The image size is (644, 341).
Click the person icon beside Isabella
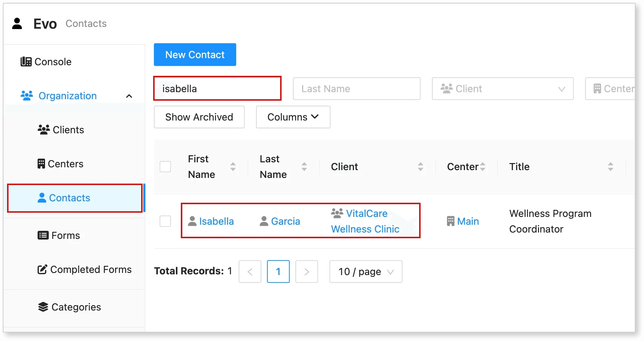(192, 221)
